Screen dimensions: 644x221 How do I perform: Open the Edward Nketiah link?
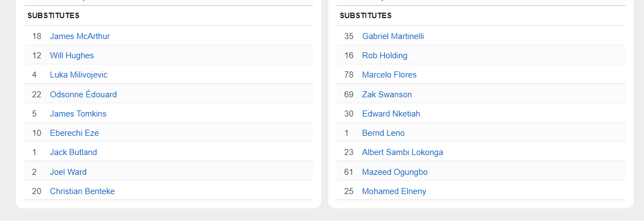tap(391, 114)
